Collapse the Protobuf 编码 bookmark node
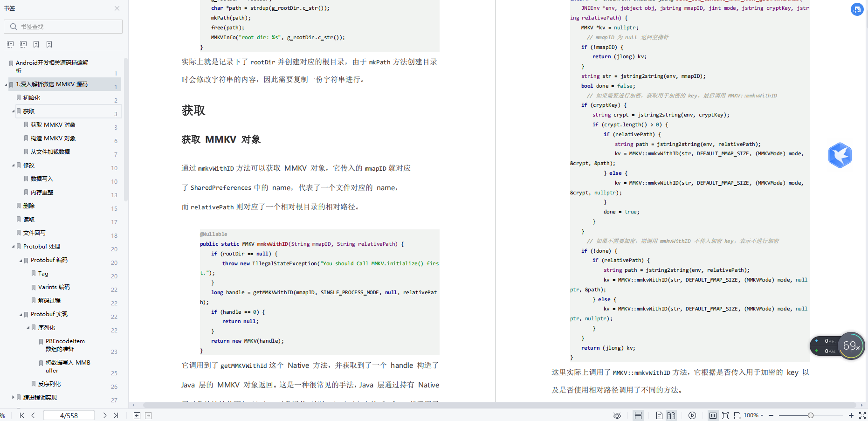The width and height of the screenshot is (868, 421). tap(21, 260)
